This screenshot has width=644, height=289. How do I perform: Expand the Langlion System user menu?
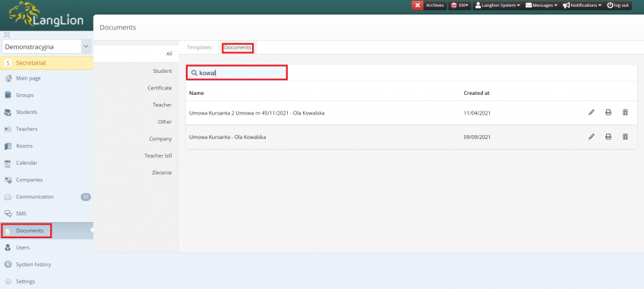(497, 5)
